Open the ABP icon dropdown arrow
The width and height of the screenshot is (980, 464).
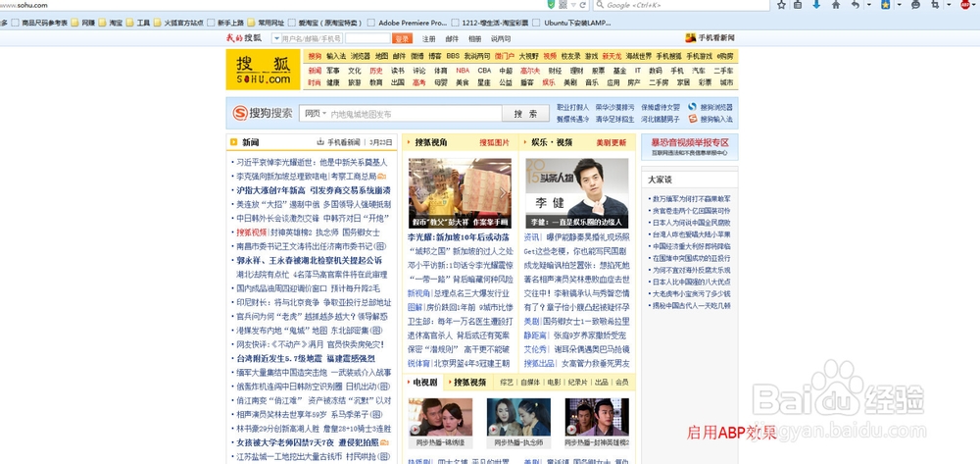point(976,5)
